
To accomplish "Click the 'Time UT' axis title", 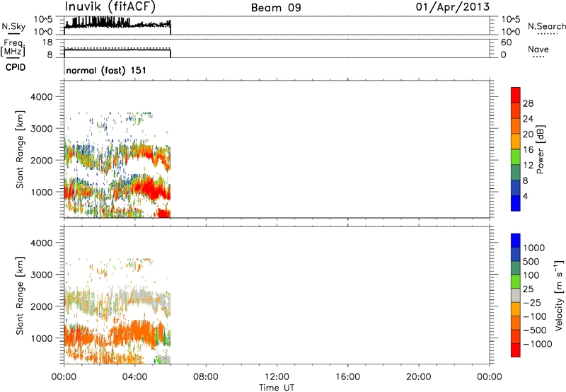I will (277, 388).
